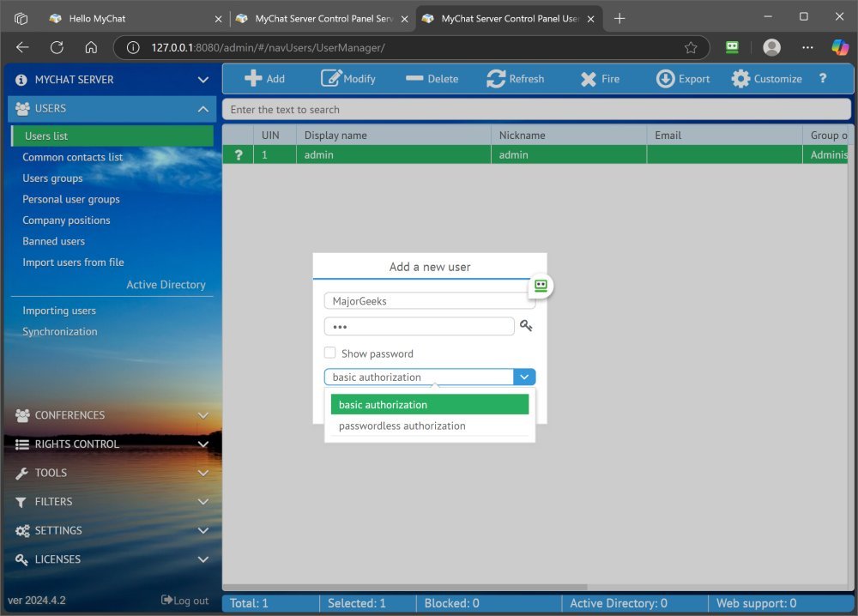
Task: Open Common contacts list
Action: point(72,157)
